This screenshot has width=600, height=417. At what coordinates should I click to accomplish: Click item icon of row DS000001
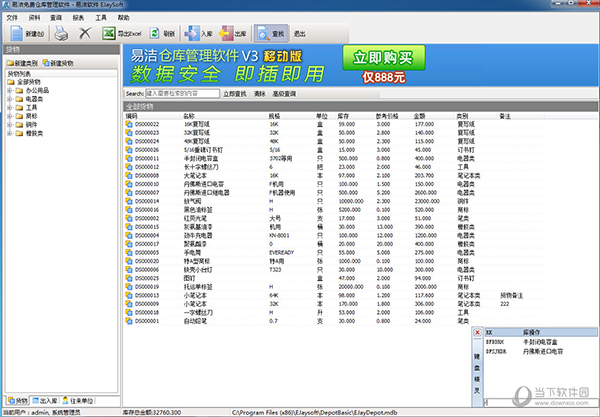pyautogui.click(x=129, y=321)
